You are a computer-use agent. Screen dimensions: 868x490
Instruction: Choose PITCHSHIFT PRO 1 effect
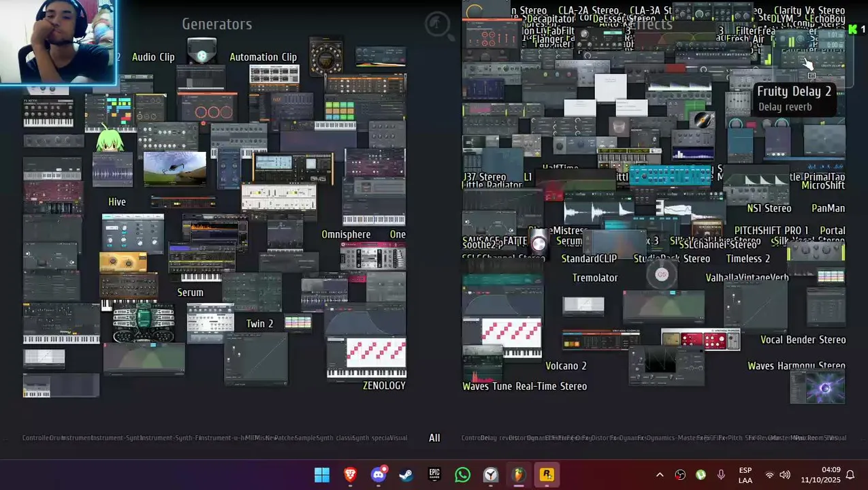pos(771,231)
